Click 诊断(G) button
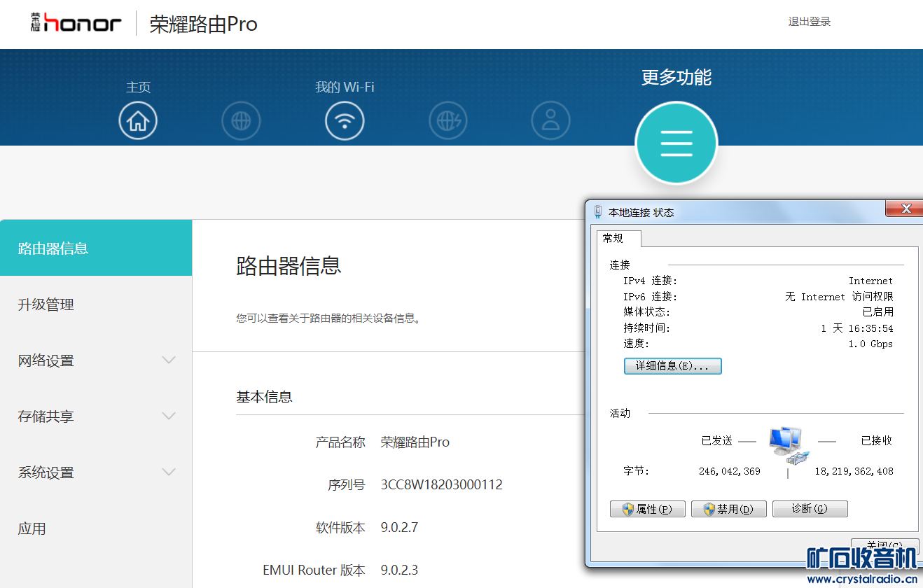Viewport: 923px width, 588px height. [x=810, y=509]
